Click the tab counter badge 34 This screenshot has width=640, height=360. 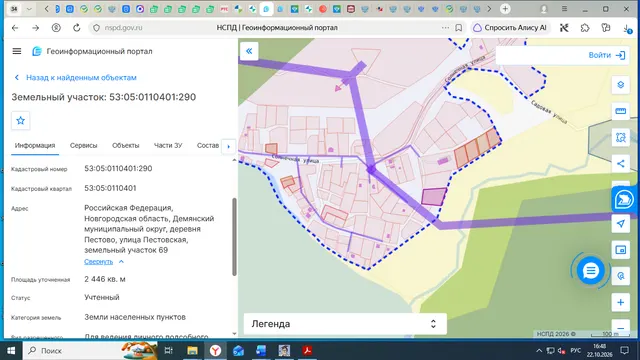coord(14,9)
